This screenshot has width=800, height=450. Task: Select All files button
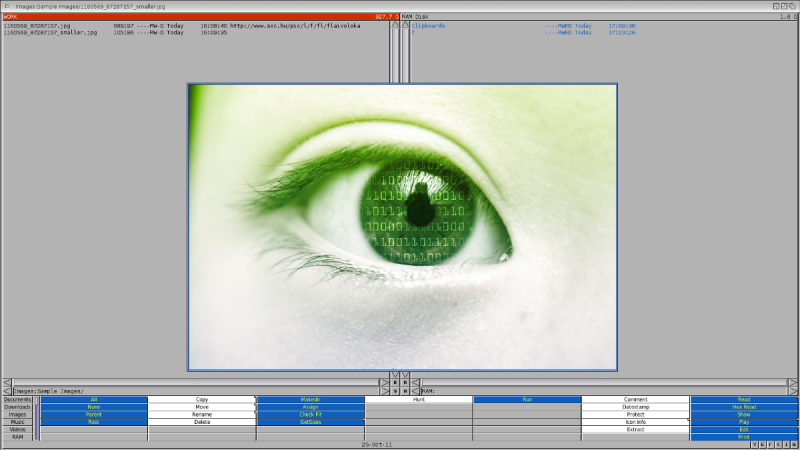coord(94,399)
